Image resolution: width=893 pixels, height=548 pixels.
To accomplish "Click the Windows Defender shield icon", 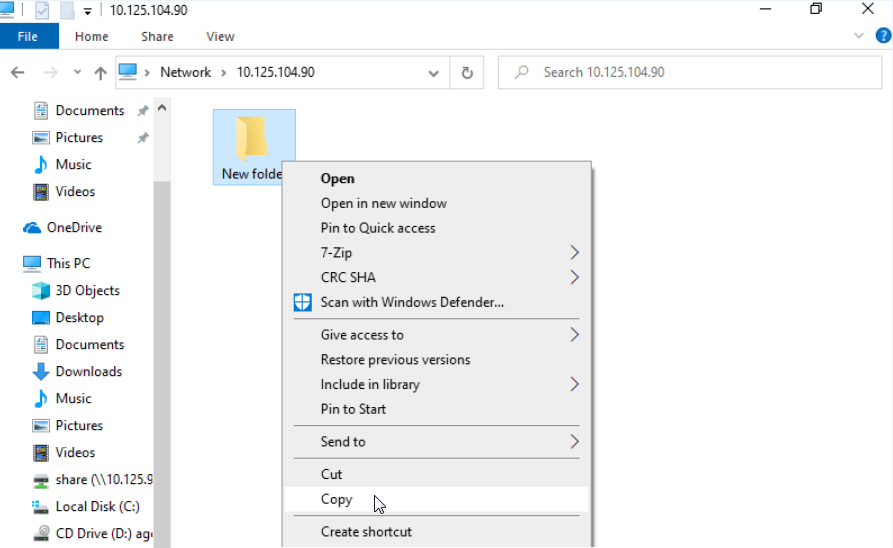I will [302, 302].
